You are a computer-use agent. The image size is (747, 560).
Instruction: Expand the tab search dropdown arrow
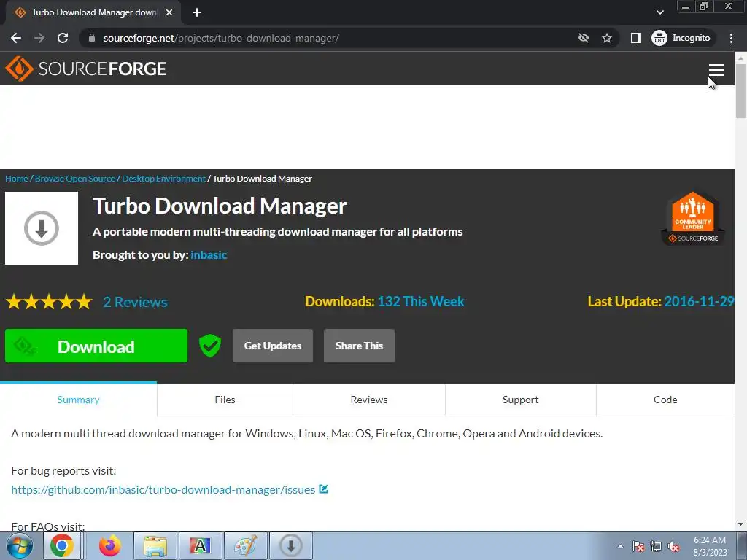tap(659, 12)
